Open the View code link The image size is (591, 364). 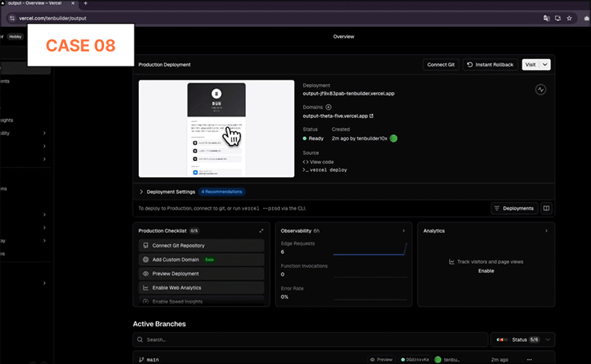318,162
